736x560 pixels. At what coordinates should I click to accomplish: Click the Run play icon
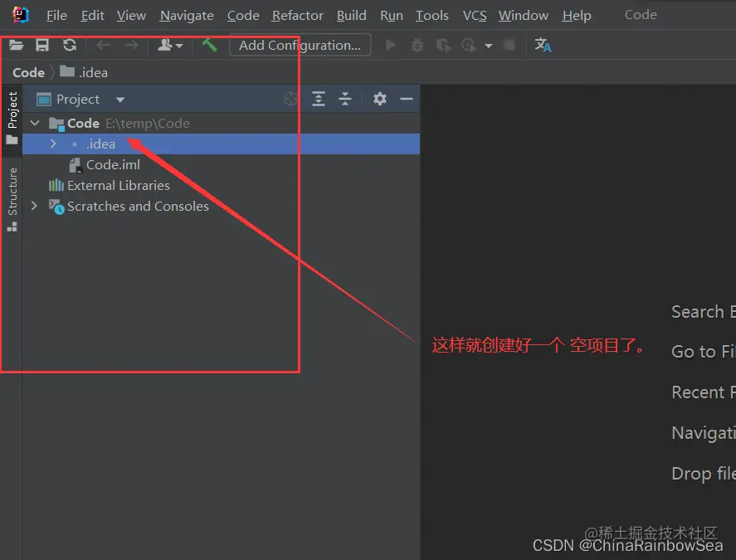point(390,45)
